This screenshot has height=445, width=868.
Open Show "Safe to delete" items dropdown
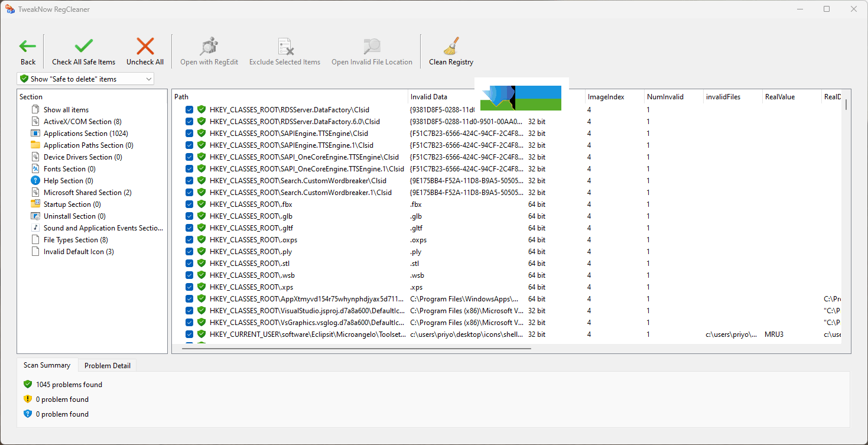point(86,79)
